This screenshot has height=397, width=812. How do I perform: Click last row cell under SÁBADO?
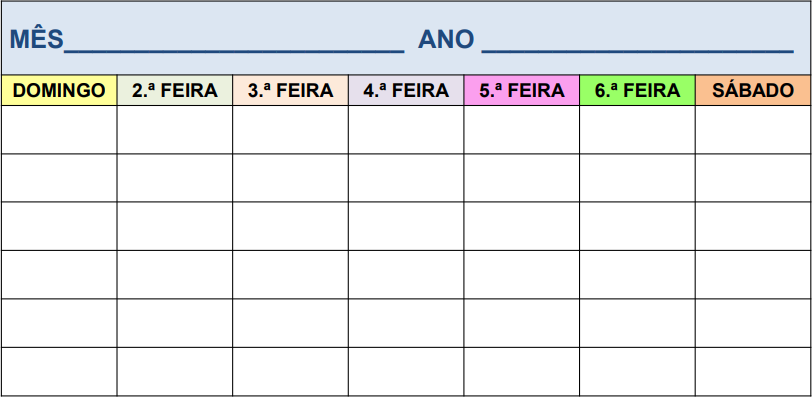coord(753,372)
